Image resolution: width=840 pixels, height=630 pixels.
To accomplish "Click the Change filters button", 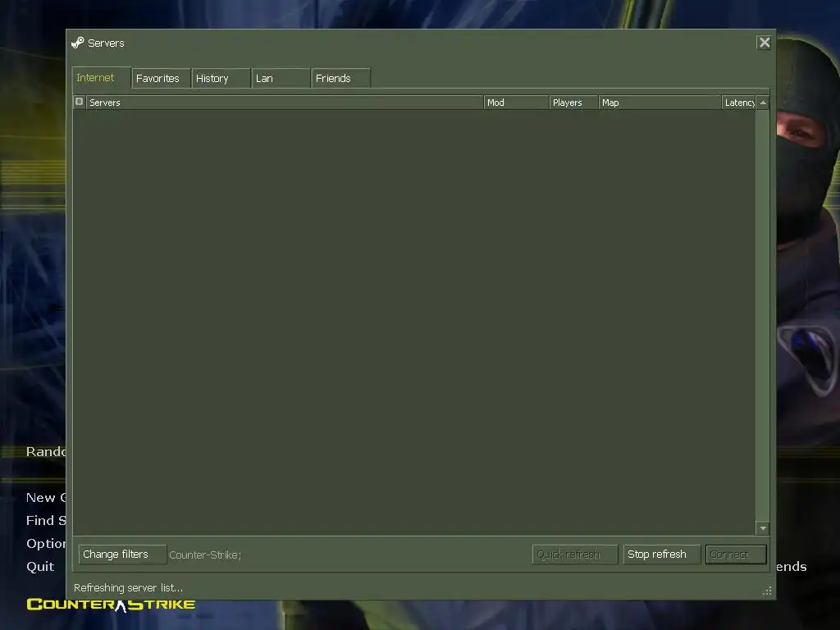I will pyautogui.click(x=122, y=555).
